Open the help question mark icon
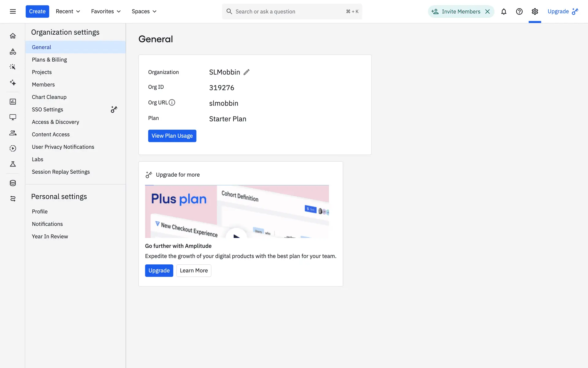 point(519,11)
